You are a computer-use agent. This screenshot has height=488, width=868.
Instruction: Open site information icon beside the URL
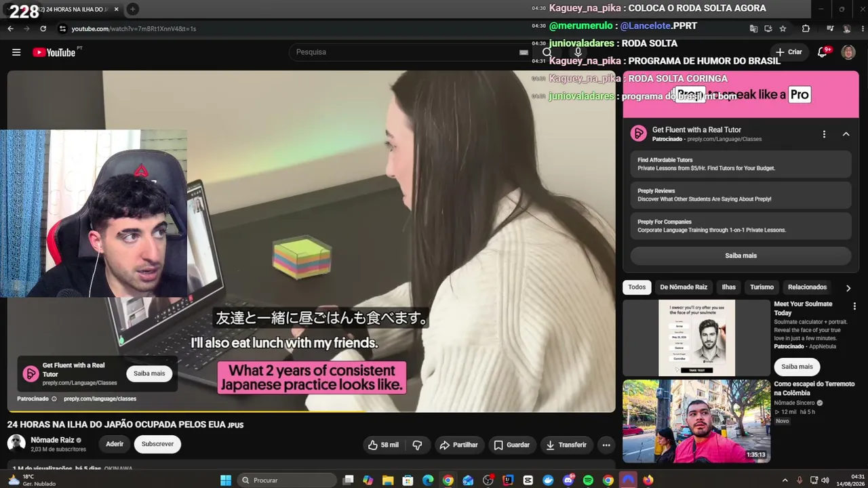pos(62,28)
